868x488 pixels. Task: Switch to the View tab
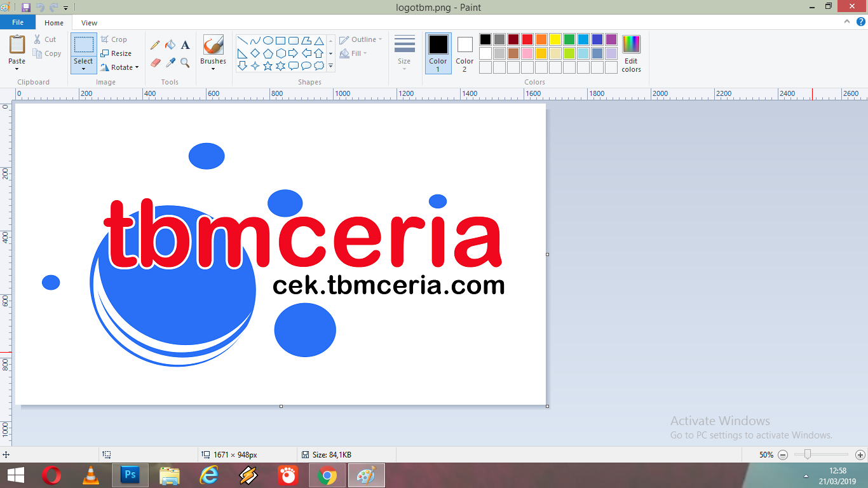pyautogui.click(x=88, y=22)
